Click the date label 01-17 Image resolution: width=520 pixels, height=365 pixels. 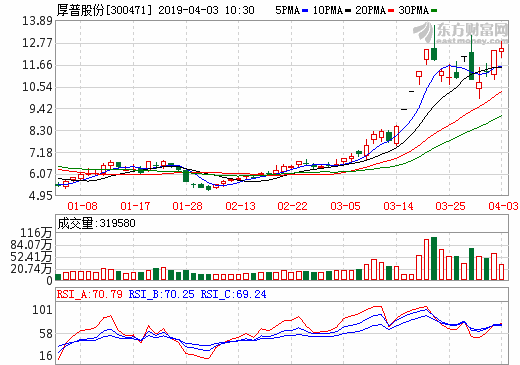click(135, 206)
